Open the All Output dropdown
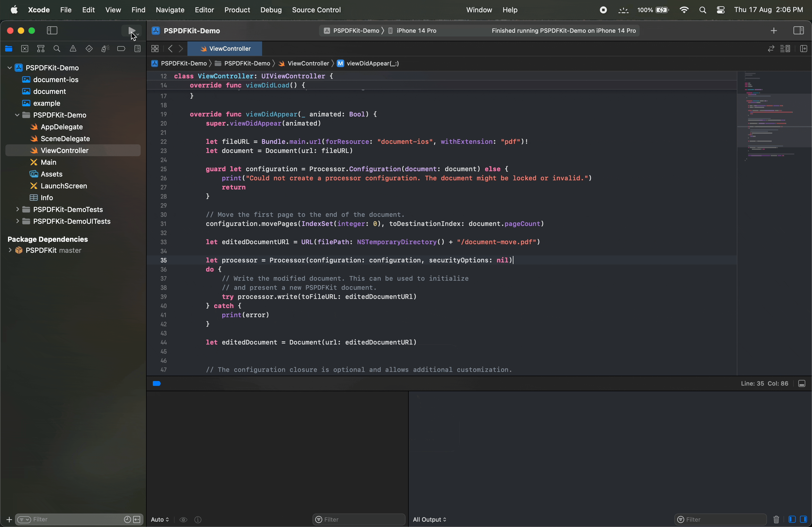 pyautogui.click(x=429, y=520)
